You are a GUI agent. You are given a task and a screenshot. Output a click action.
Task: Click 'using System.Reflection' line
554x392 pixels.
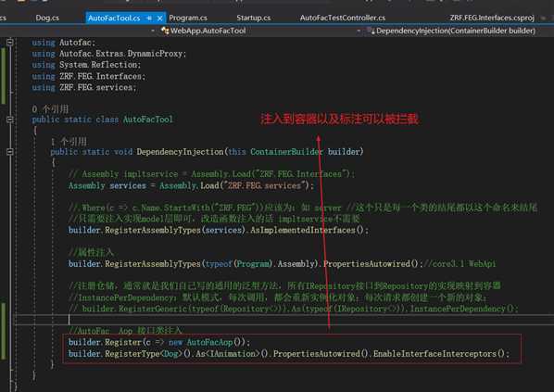(x=86, y=65)
